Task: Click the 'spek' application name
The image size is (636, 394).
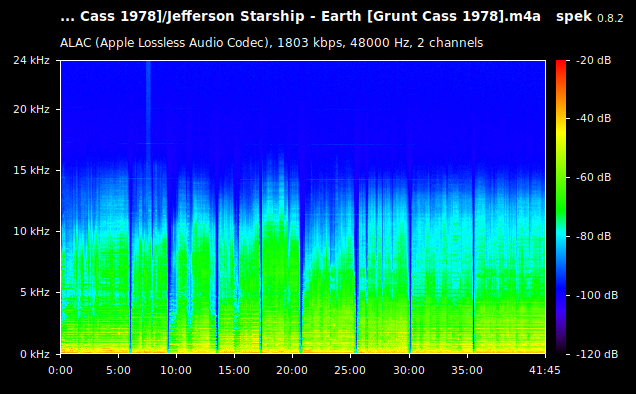Action: 574,17
